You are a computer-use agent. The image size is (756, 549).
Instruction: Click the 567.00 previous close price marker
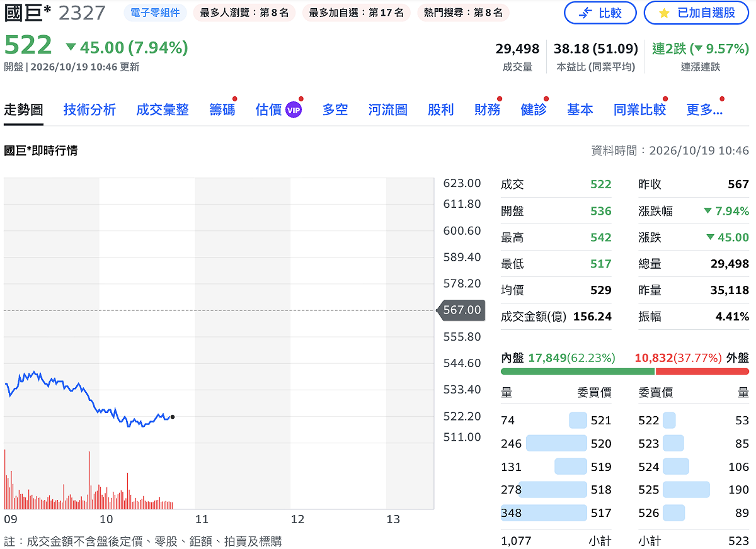[461, 310]
